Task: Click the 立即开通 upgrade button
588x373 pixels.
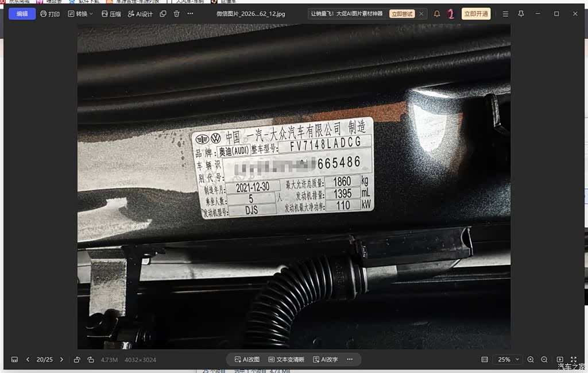Action: coord(476,14)
